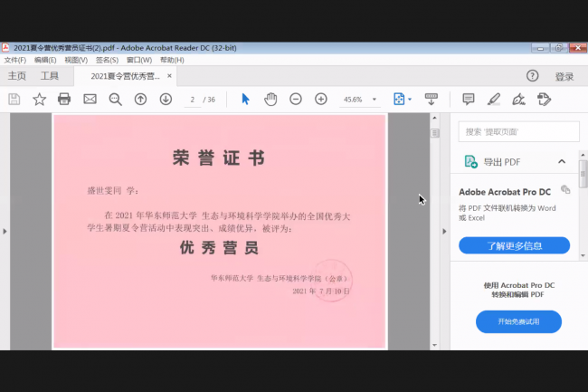The image size is (588, 392).
Task: Select the highlight text pen tool
Action: 493,99
